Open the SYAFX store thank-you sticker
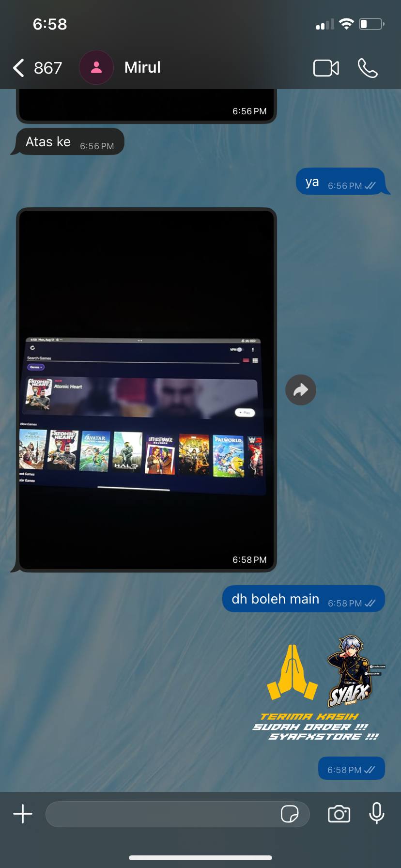401x868 pixels. 320,688
